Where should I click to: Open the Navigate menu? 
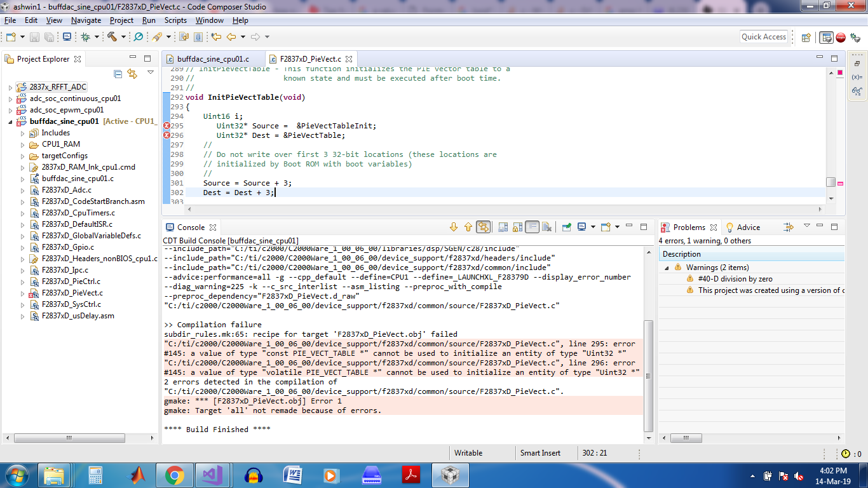[86, 20]
